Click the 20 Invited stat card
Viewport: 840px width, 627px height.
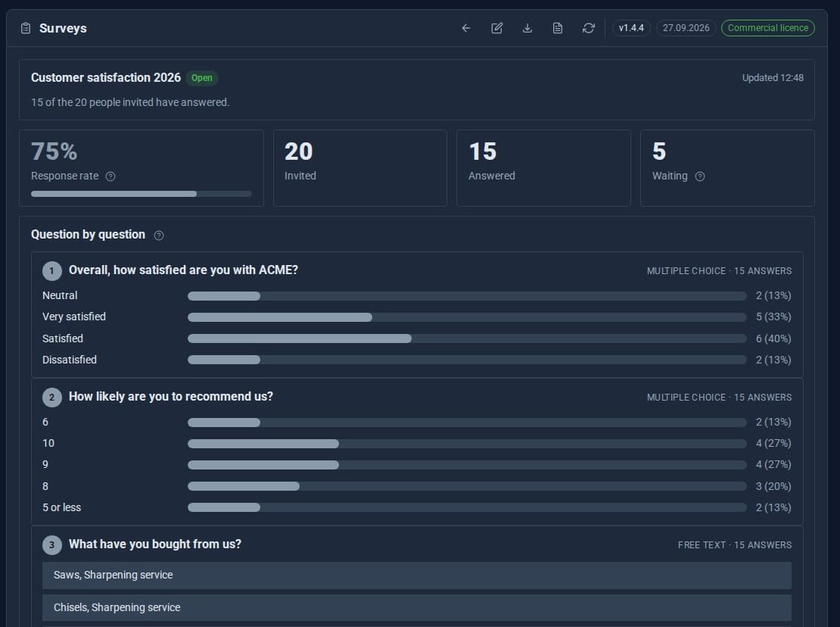point(360,168)
